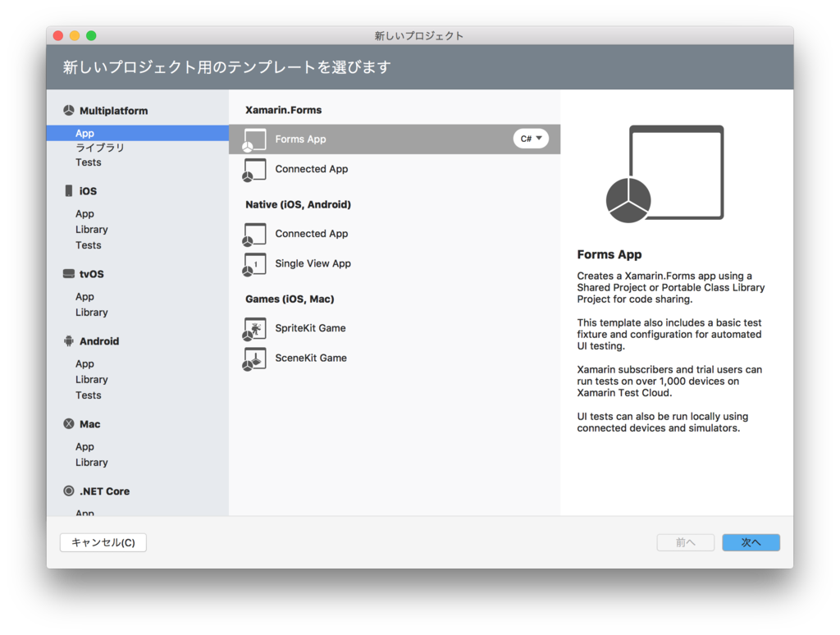Minimize the window with the yellow button
Image resolution: width=840 pixels, height=635 pixels.
pyautogui.click(x=75, y=36)
